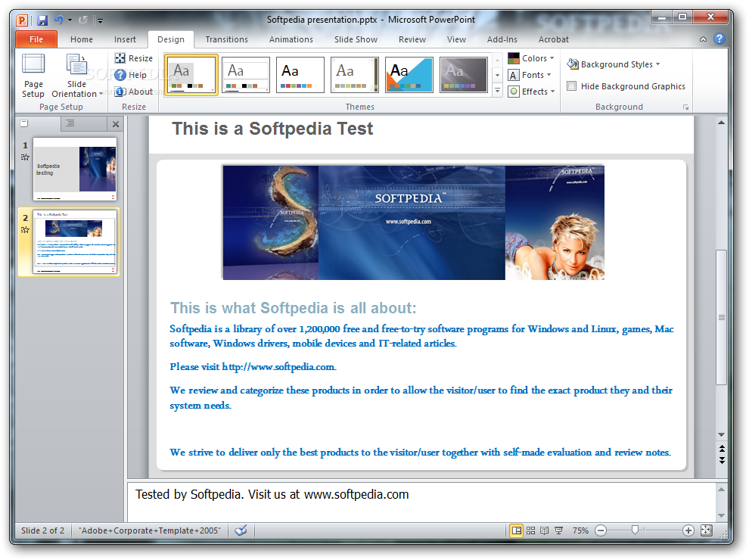
Task: Select slide 1 thumbnail
Action: [75, 170]
